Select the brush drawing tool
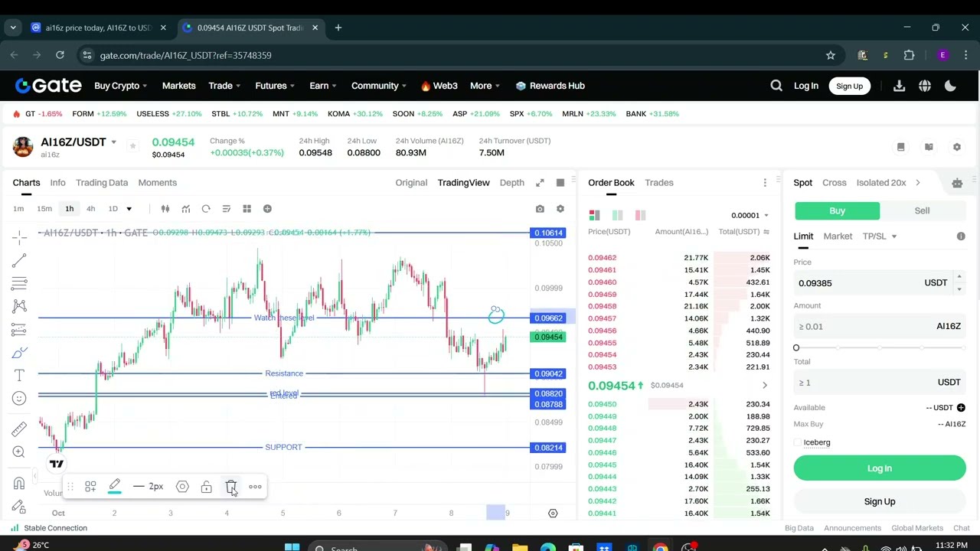The height and width of the screenshot is (551, 980). pyautogui.click(x=19, y=353)
